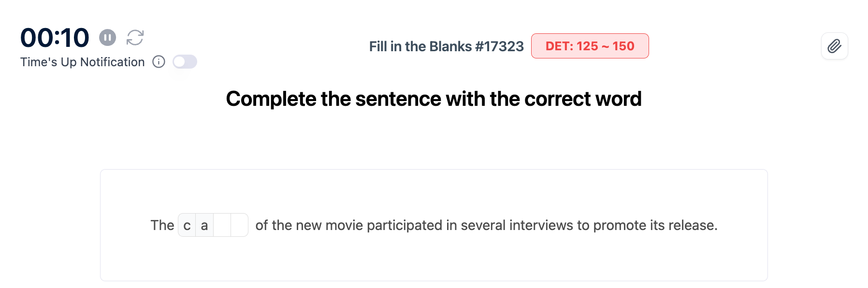Click the DET: 125 ~ 150 badge

(x=590, y=46)
